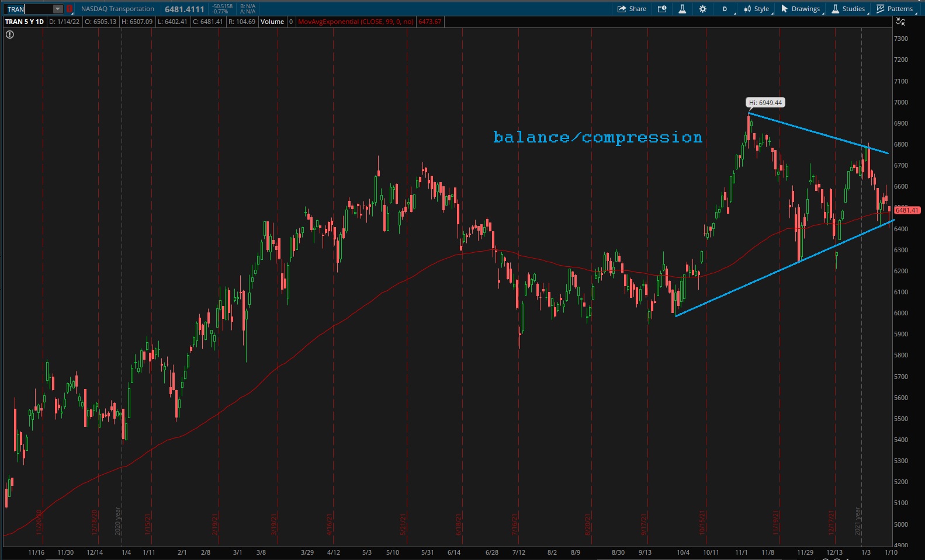Open the D timeframe dropdown

coord(725,9)
